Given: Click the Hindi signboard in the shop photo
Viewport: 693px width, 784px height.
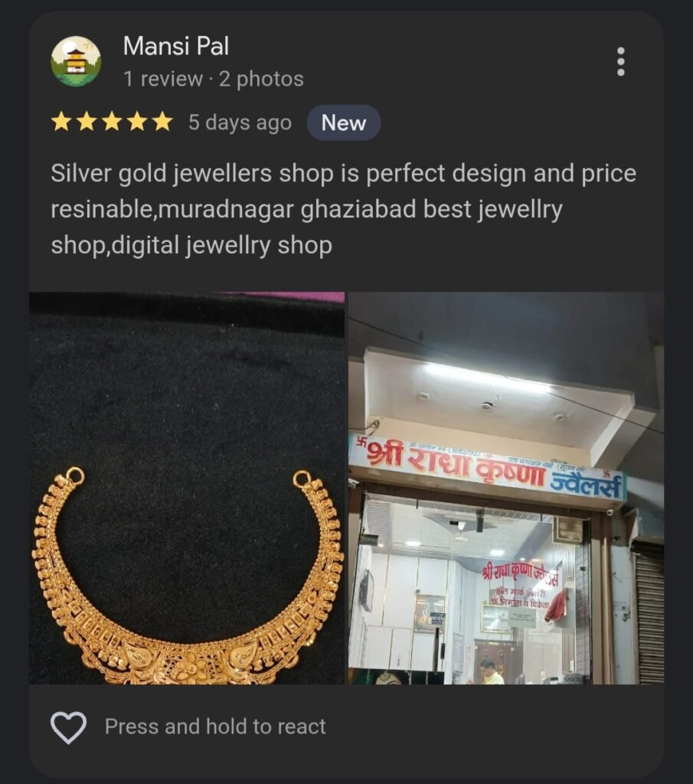Looking at the screenshot, I should click(x=488, y=468).
